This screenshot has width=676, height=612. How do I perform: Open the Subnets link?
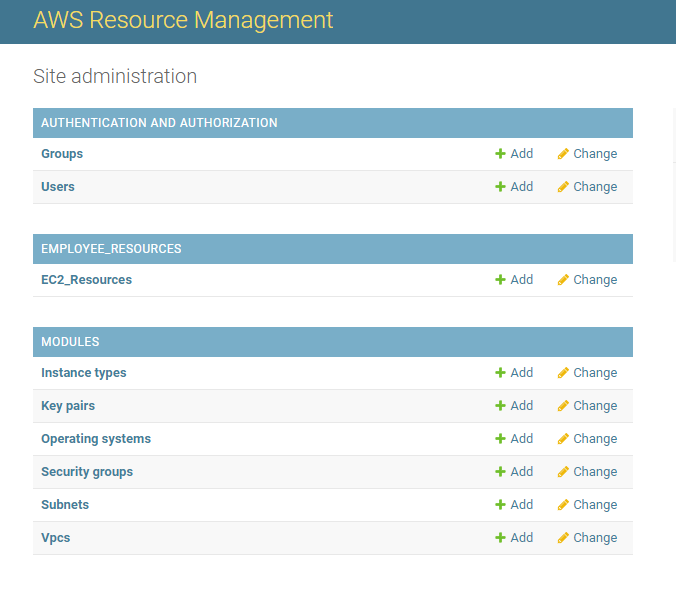point(65,505)
